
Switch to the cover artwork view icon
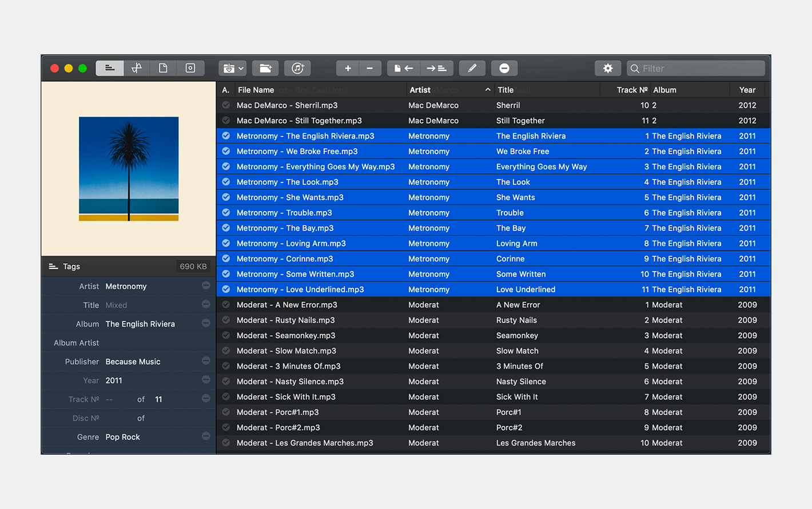tap(190, 68)
